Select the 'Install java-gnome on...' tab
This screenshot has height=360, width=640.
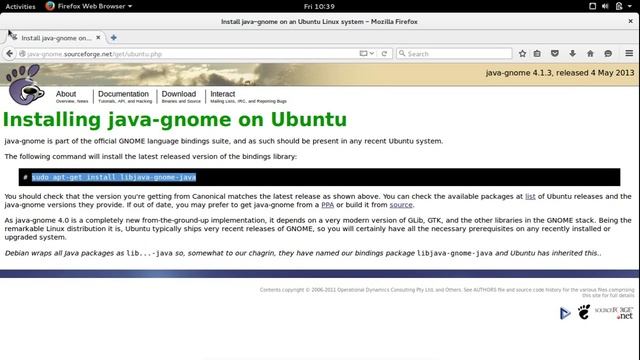(x=56, y=38)
